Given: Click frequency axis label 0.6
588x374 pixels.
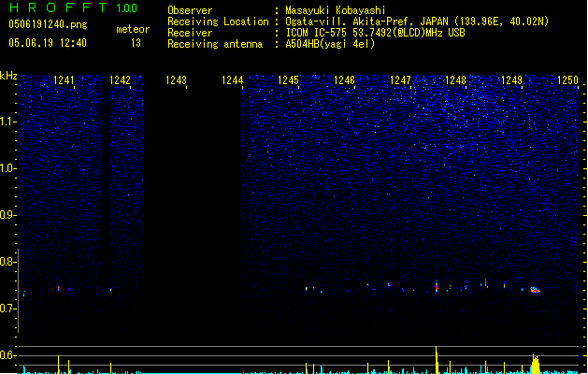Looking at the screenshot, I should coord(7,355).
